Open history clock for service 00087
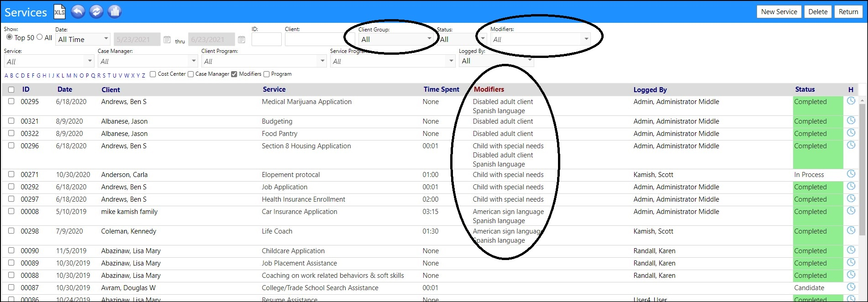 coord(851,287)
